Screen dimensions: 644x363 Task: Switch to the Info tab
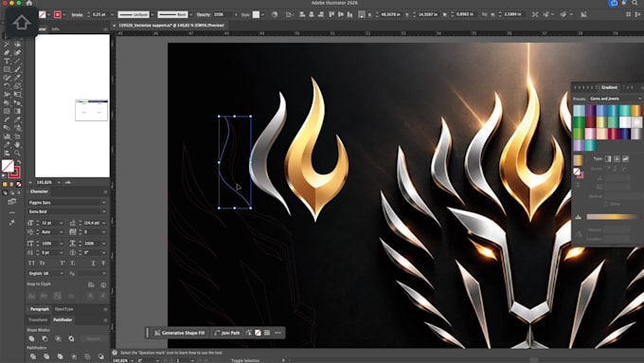[x=56, y=29]
